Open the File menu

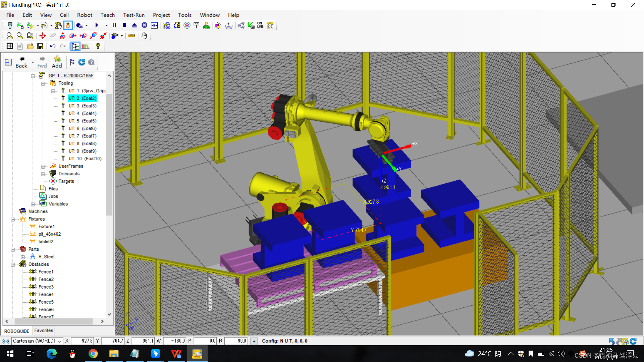(x=10, y=15)
